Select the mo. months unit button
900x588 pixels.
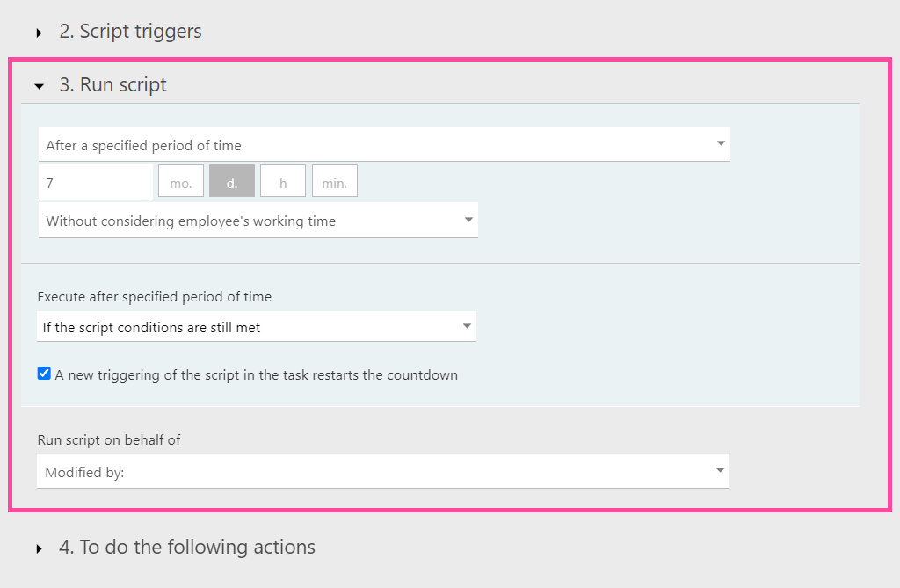click(181, 181)
